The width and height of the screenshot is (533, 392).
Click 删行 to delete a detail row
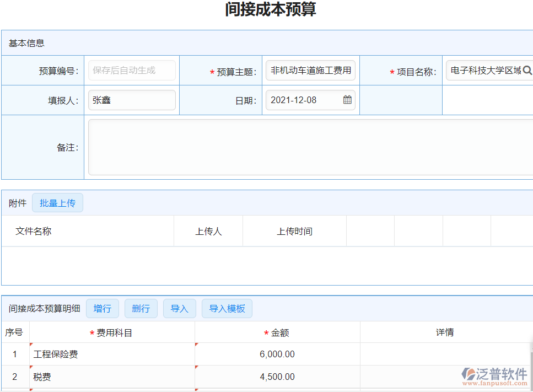tap(141, 308)
